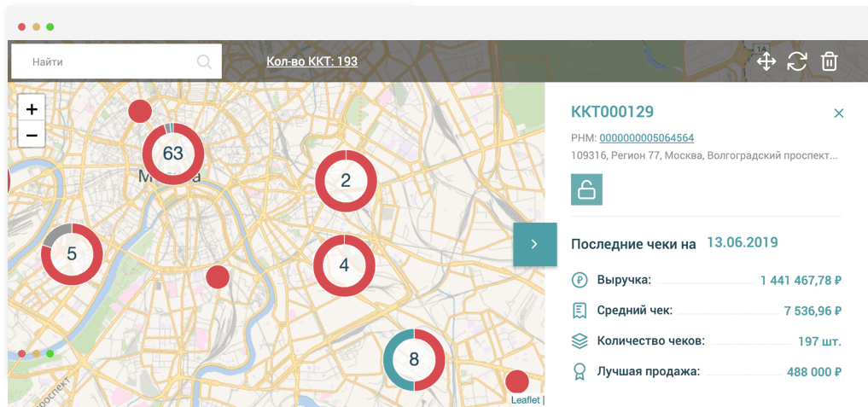Image resolution: width=868 pixels, height=407 pixels.
Task: Activate the move arrows icon
Action: (766, 61)
